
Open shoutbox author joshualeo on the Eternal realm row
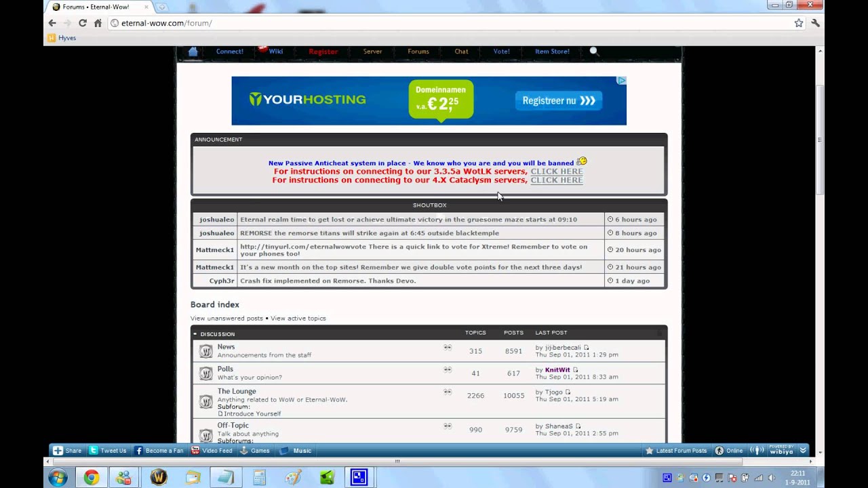(x=216, y=220)
